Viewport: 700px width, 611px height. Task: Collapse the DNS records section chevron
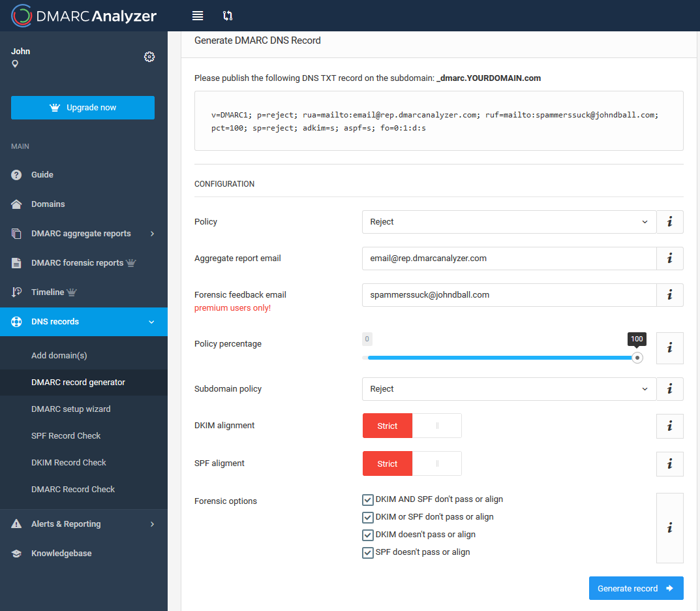(x=151, y=322)
